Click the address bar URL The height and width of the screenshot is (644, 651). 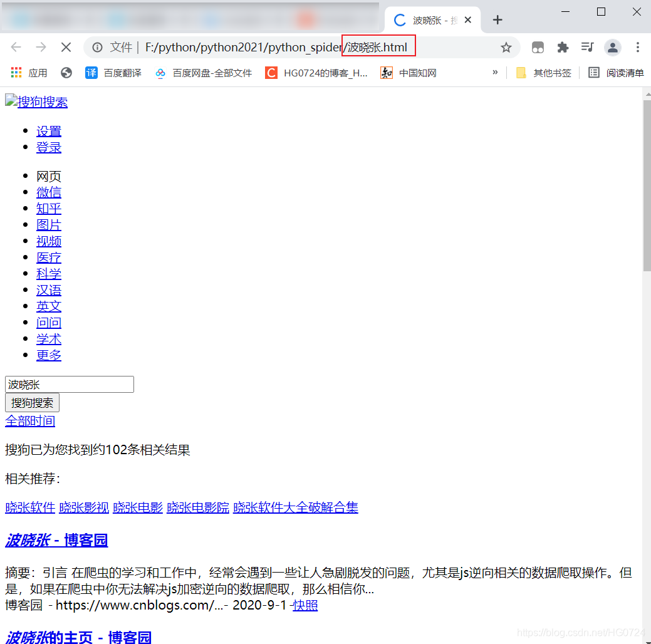(x=276, y=48)
